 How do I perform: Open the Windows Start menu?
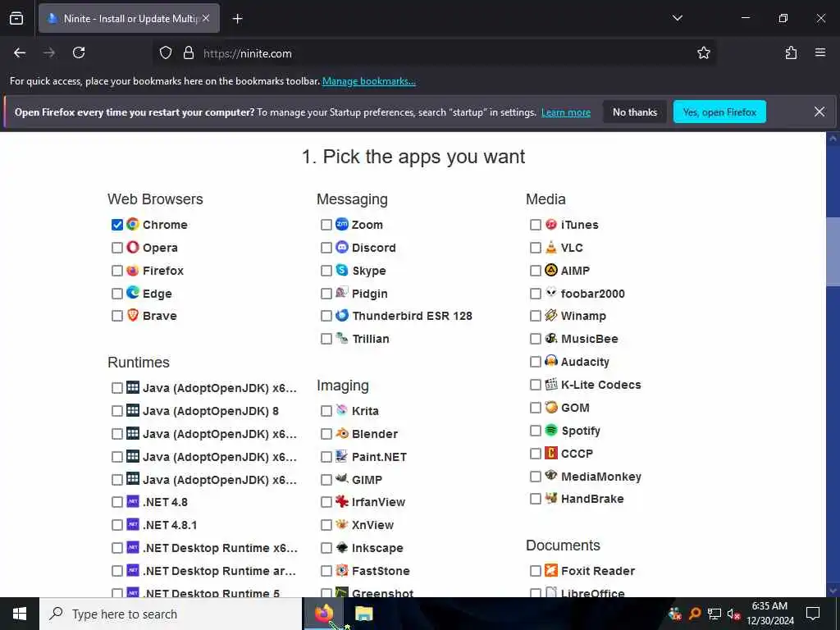20,614
